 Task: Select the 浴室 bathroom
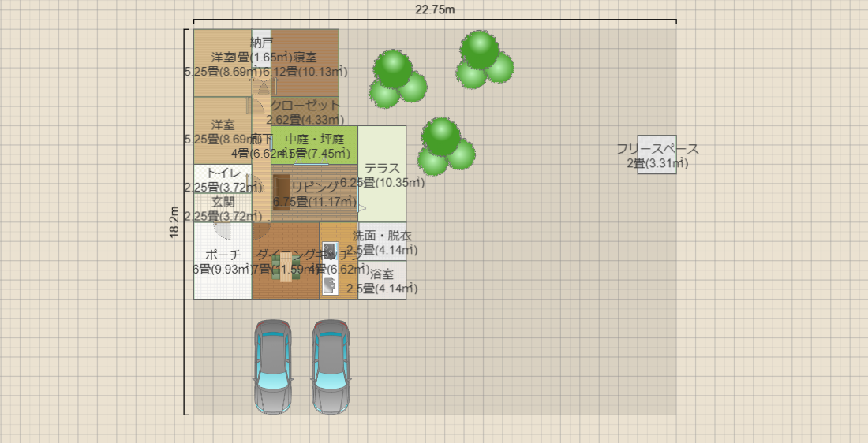(x=383, y=281)
